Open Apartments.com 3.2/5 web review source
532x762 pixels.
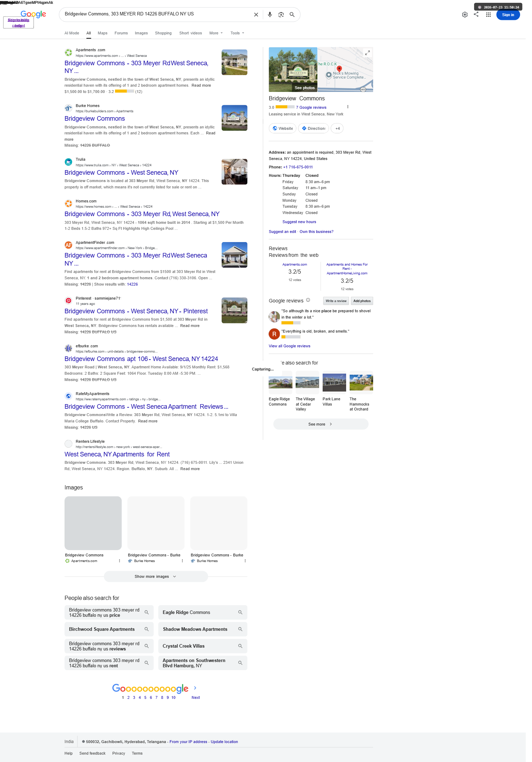[295, 265]
